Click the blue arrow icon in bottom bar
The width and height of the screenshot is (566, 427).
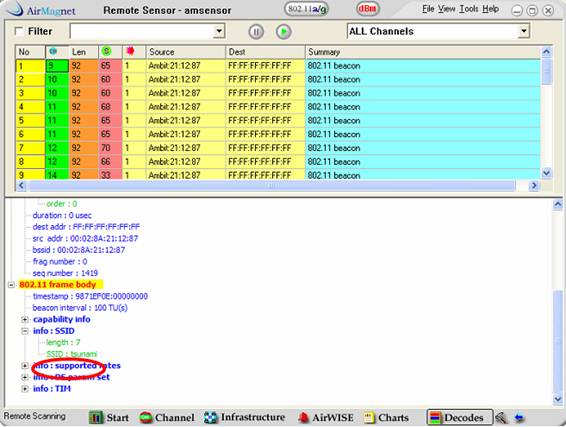(519, 418)
